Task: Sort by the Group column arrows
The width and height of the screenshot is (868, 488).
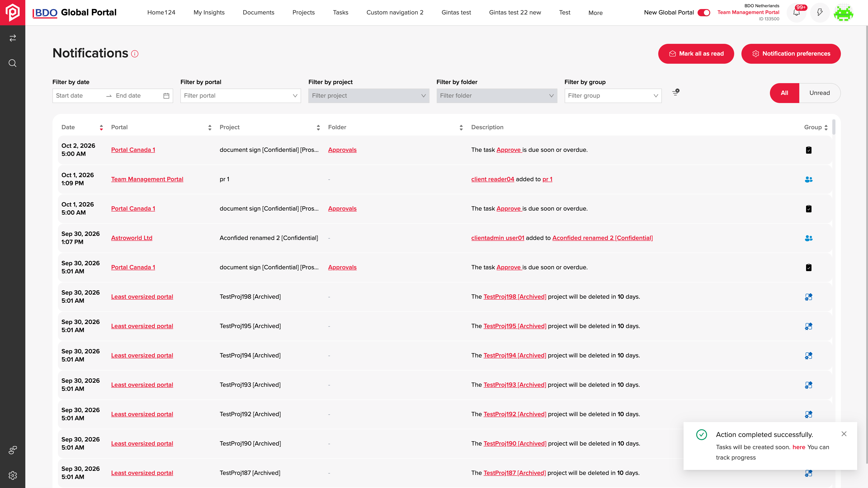Action: pyautogui.click(x=826, y=127)
